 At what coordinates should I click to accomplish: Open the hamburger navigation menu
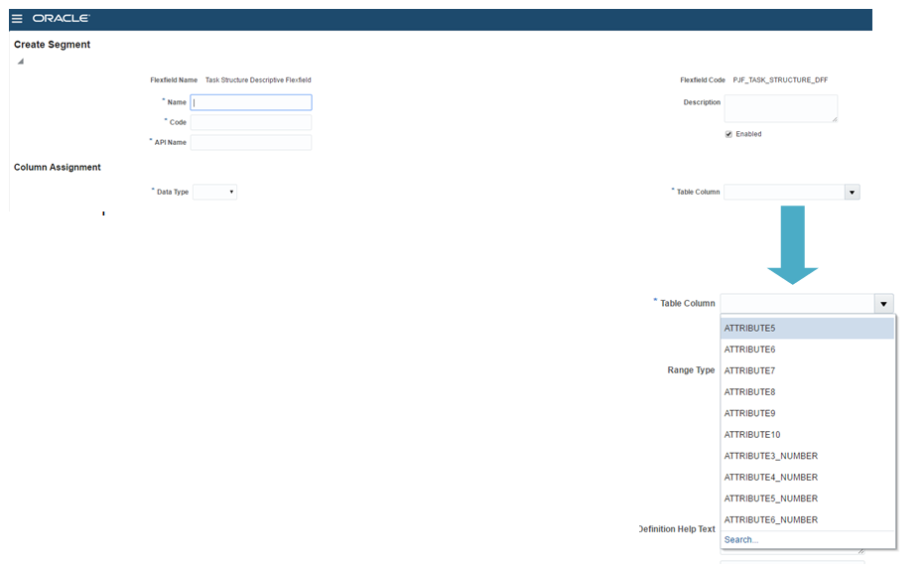[x=17, y=18]
